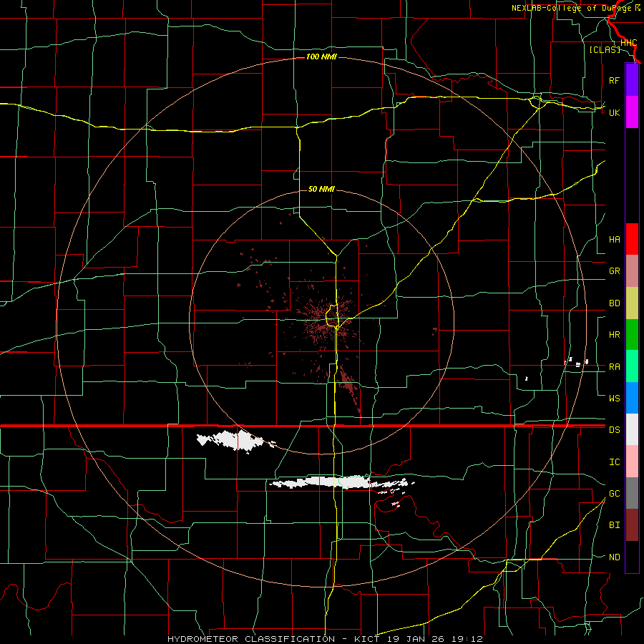Click the ND black legend swatch
The height and width of the screenshot is (644, 644).
[x=632, y=557]
